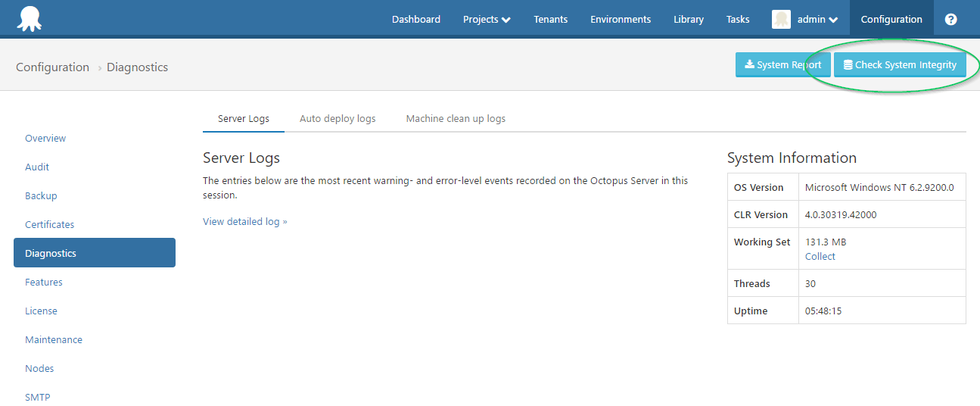This screenshot has height=406, width=980.
Task: Select the Machine clean up logs tab
Action: point(456,119)
